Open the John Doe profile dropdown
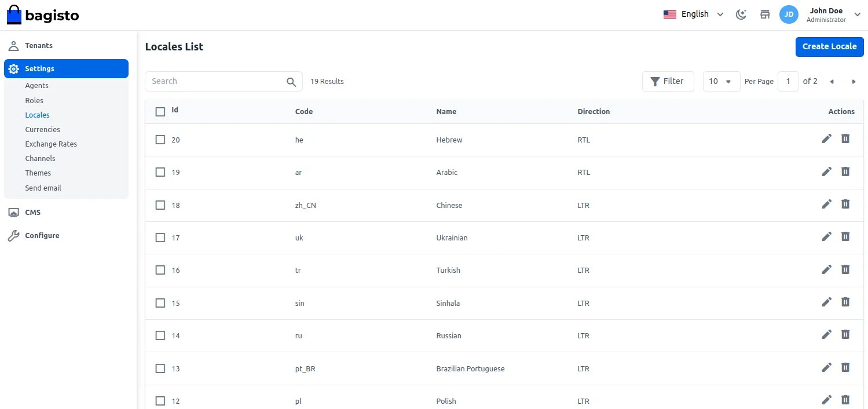868x409 pixels. pyautogui.click(x=826, y=14)
